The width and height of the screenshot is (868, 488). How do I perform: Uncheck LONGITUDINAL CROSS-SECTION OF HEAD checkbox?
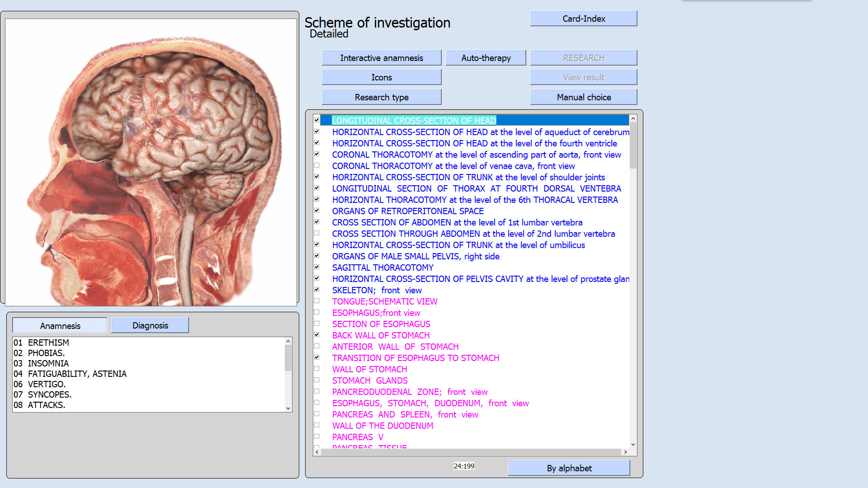317,120
